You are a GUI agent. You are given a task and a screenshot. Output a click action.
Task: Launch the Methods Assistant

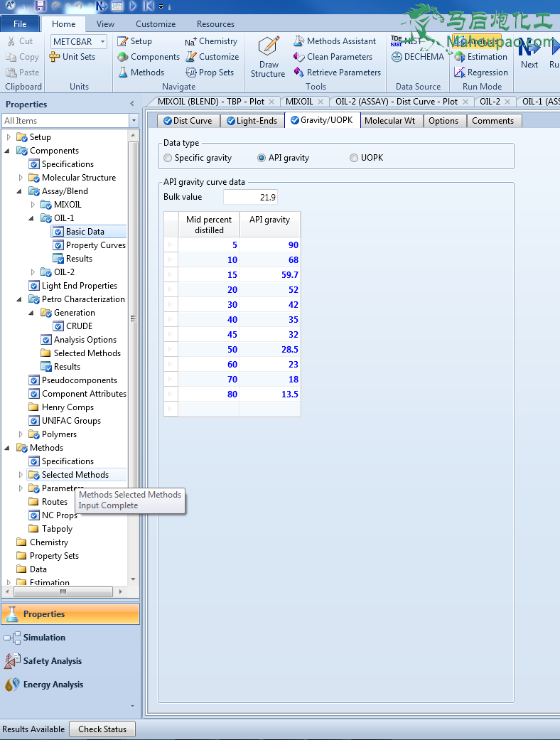click(335, 41)
